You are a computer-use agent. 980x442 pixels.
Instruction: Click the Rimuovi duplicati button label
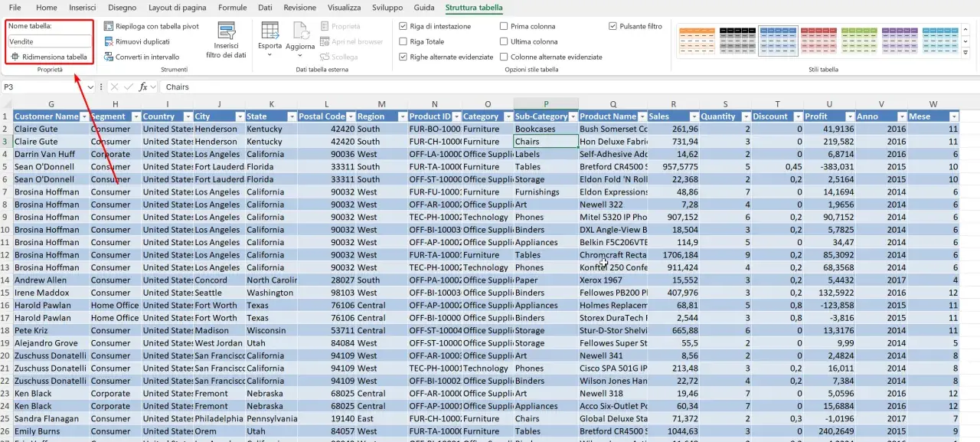click(x=142, y=41)
